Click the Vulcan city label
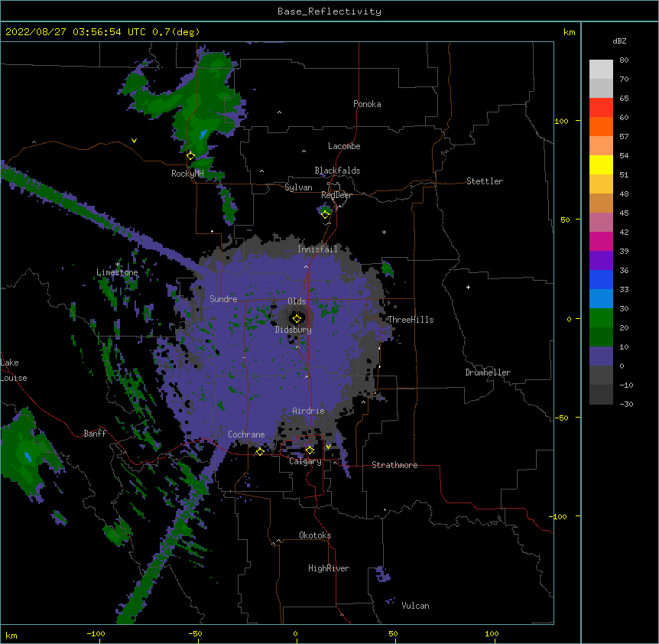The width and height of the screenshot is (659, 644). click(x=415, y=606)
